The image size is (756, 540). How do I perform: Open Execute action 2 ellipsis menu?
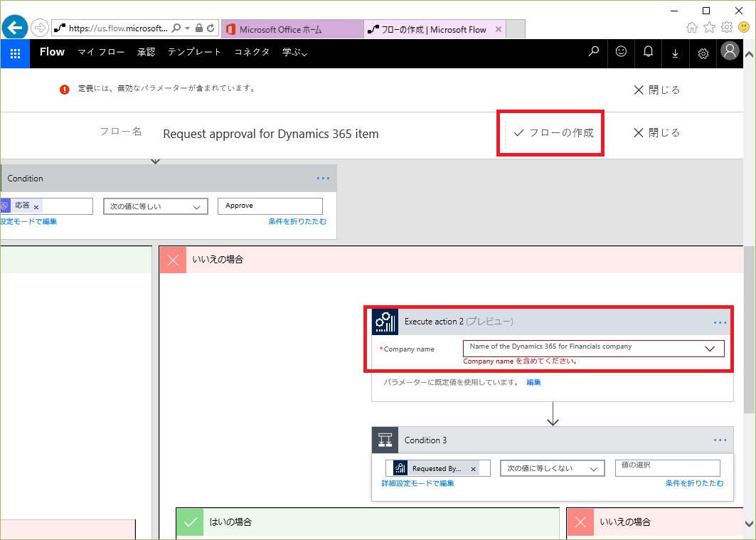coord(720,322)
